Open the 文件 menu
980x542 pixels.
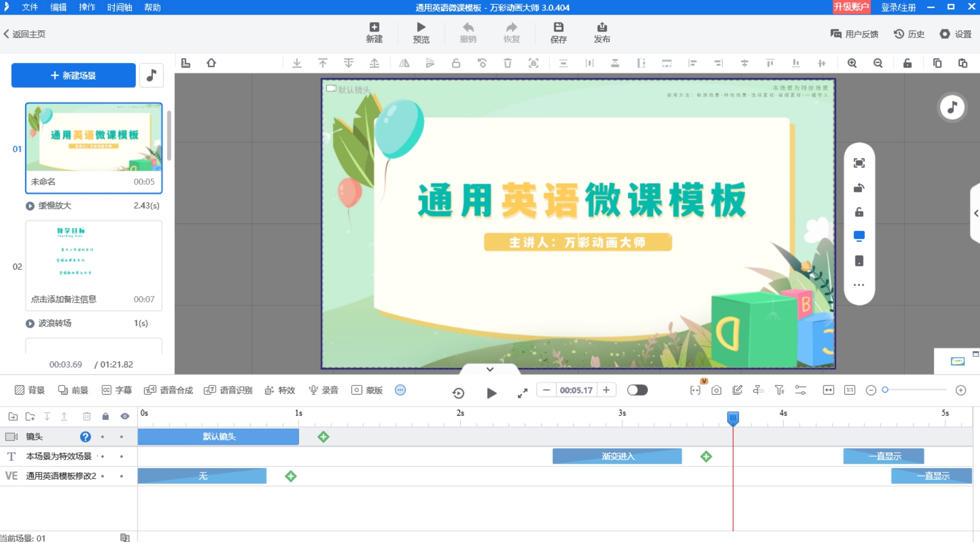30,7
